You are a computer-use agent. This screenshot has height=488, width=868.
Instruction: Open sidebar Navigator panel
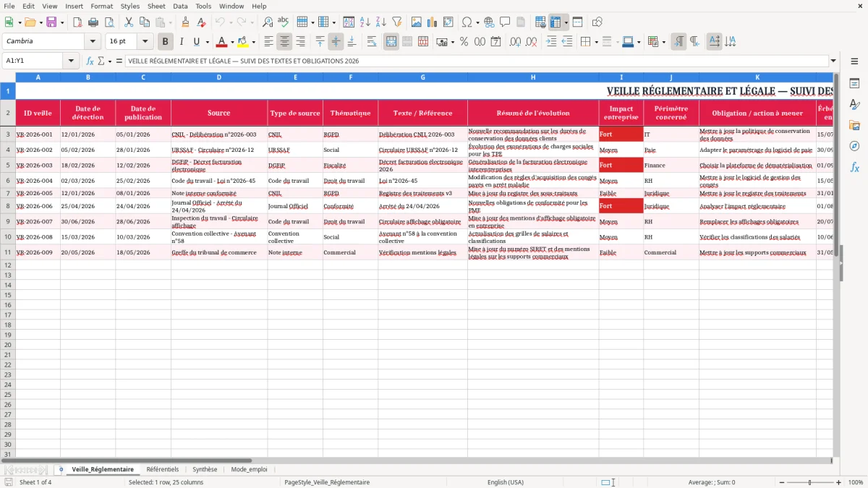[854, 146]
